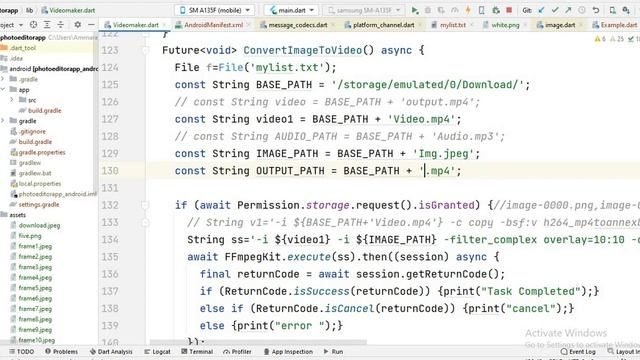Screen dimensions: 640x360
Task: Select gradle.properties in project tree
Action: 38,152
